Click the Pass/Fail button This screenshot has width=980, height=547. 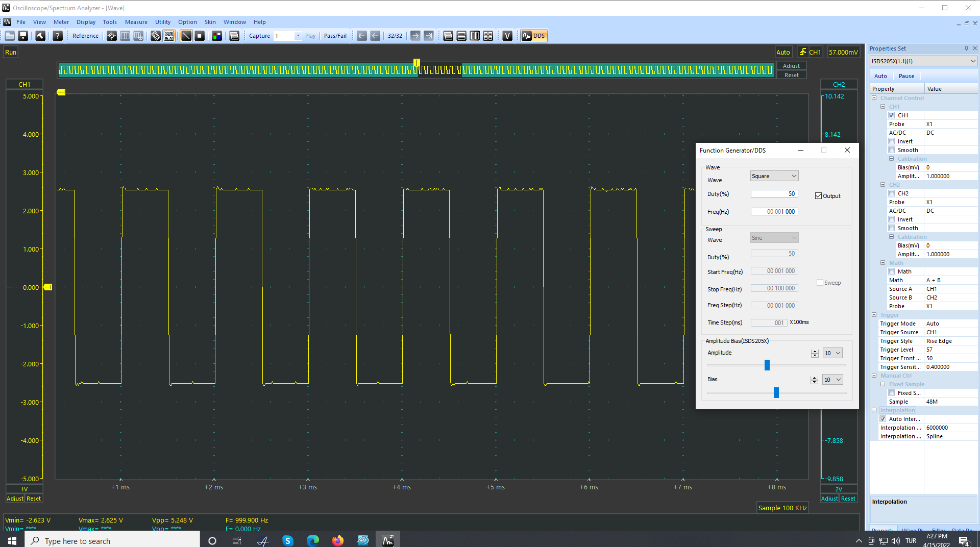coord(335,36)
